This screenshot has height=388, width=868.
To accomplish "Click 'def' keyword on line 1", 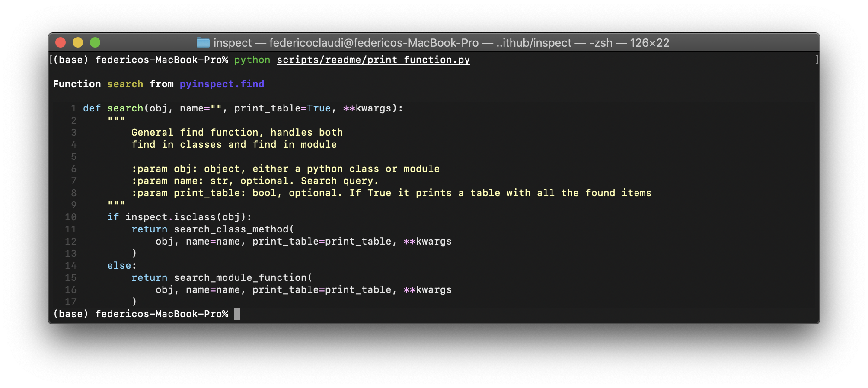I will (x=92, y=108).
